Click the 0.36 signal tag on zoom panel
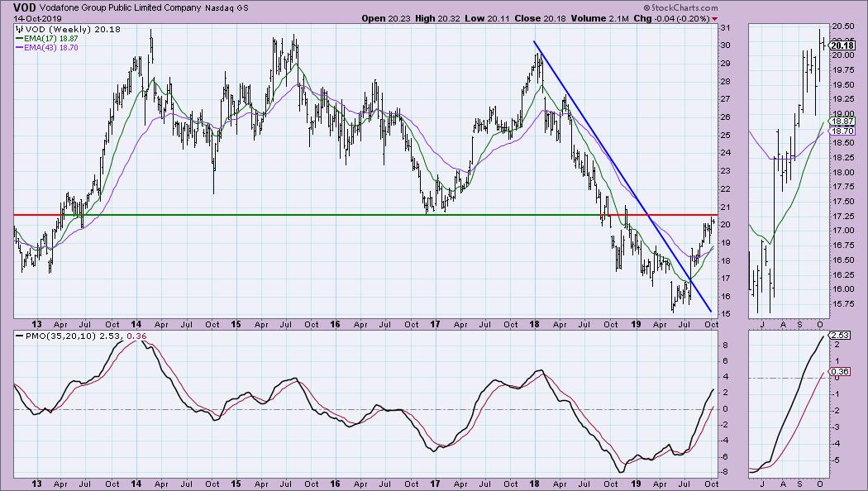The height and width of the screenshot is (491, 868). (x=840, y=372)
